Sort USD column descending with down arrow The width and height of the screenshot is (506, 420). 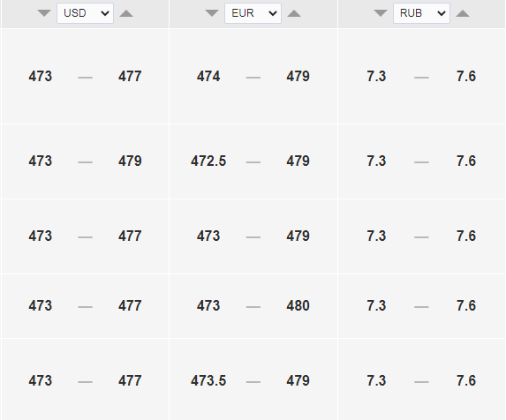[x=44, y=13]
